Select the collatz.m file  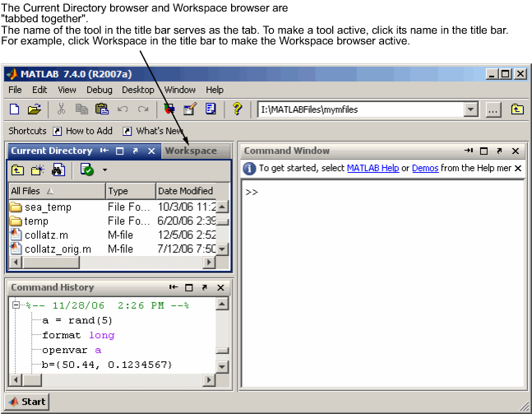(46, 235)
